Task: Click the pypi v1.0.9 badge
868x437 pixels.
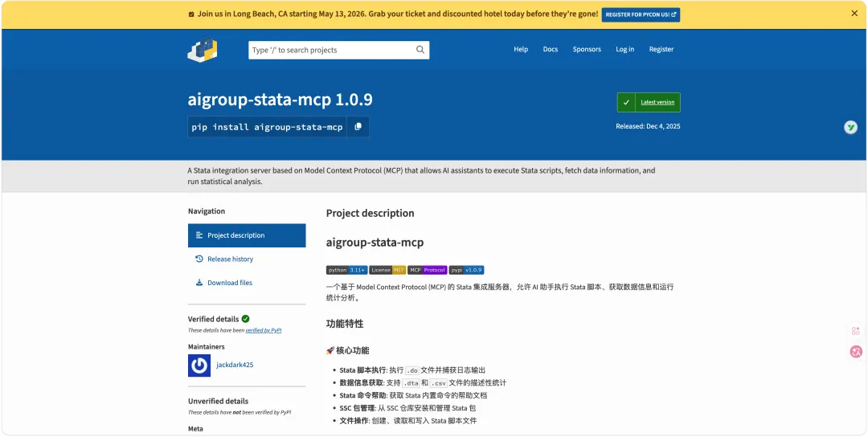Action: pyautogui.click(x=467, y=270)
